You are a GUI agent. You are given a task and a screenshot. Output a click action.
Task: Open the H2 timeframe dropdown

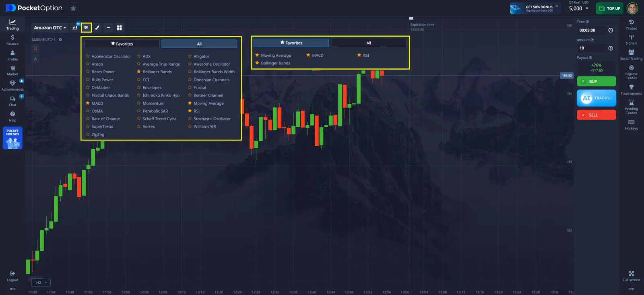pyautogui.click(x=41, y=283)
